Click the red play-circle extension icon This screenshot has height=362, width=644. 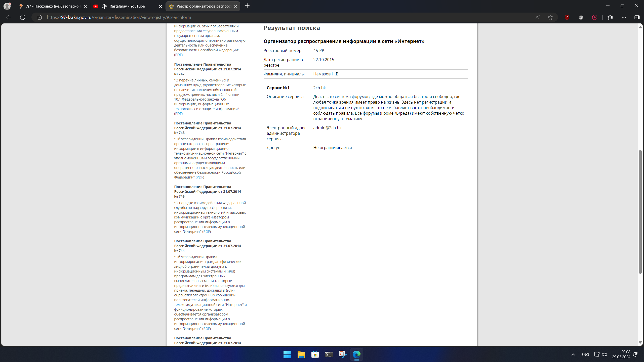[x=595, y=17]
